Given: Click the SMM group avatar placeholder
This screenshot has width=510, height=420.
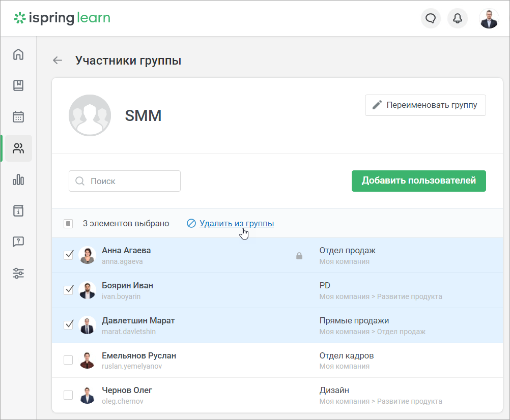Looking at the screenshot, I should tap(90, 115).
